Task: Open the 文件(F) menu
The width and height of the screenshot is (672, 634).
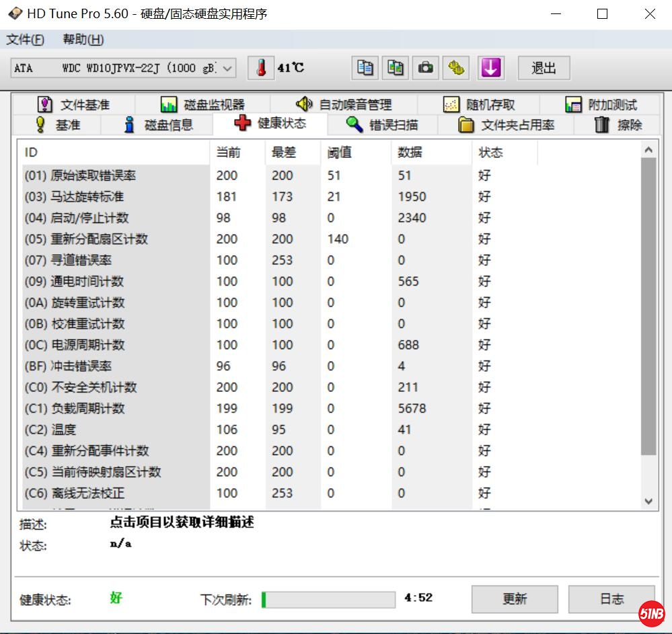Action: pos(25,39)
